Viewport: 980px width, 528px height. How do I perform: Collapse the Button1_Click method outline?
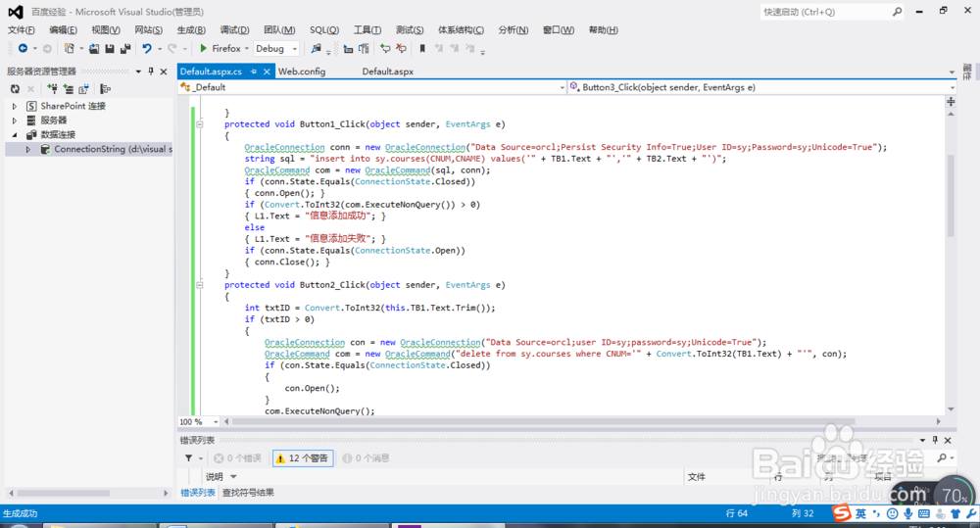[200, 124]
